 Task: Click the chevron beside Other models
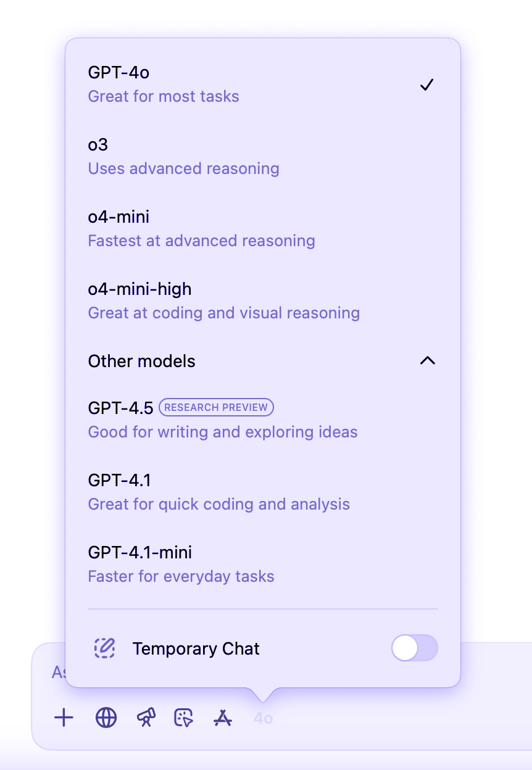tap(427, 360)
